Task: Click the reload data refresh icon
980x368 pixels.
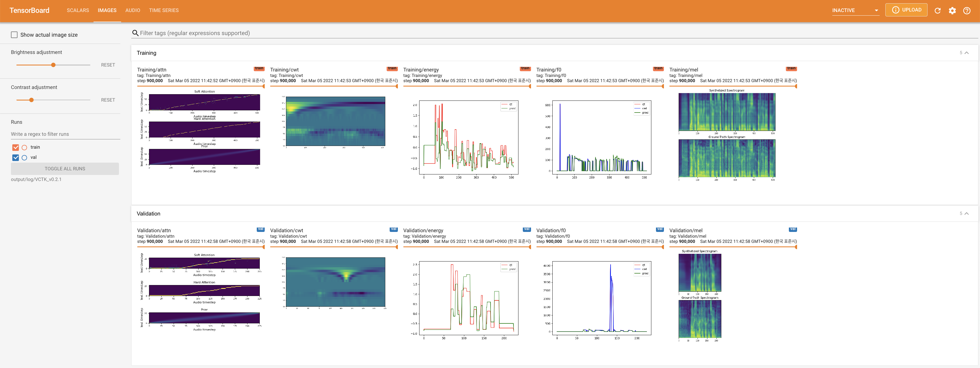Action: 937,11
